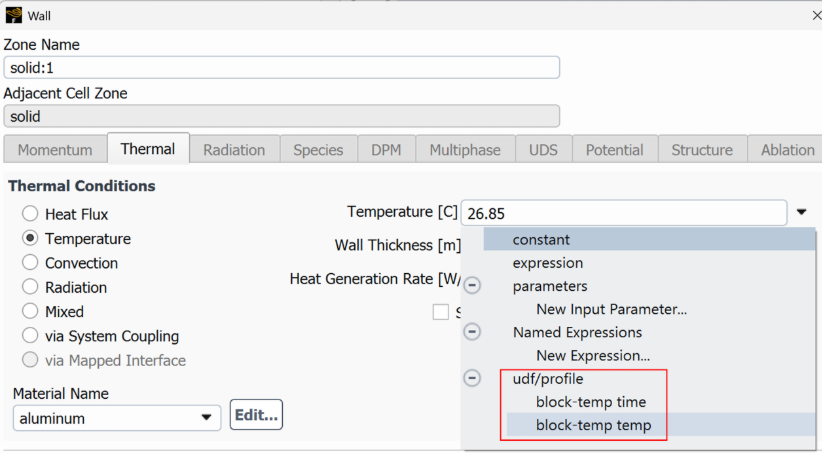Collapse the parameters group
This screenshot has width=822, height=453.
(x=473, y=286)
